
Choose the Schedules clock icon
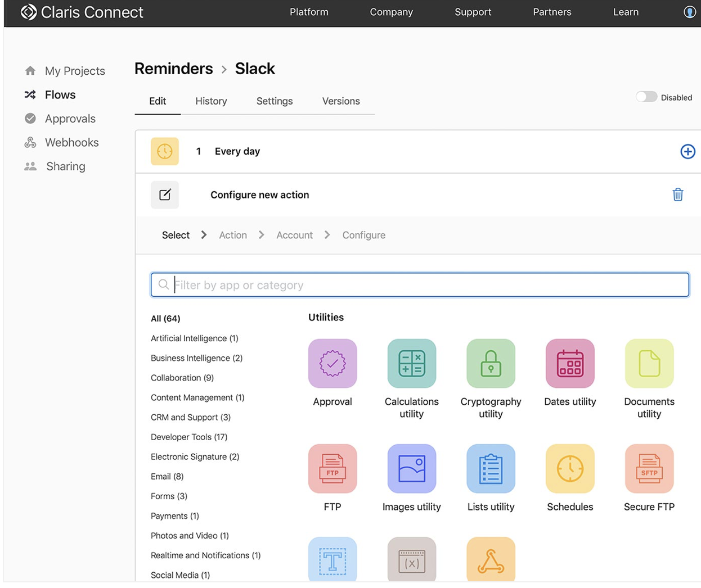click(x=569, y=469)
